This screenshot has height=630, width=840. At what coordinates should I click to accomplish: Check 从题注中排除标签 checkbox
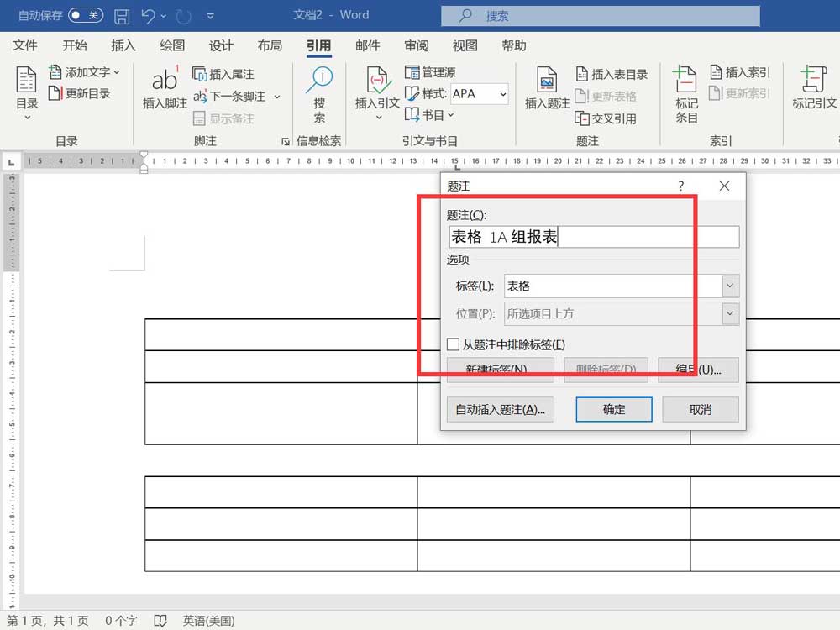pyautogui.click(x=454, y=344)
